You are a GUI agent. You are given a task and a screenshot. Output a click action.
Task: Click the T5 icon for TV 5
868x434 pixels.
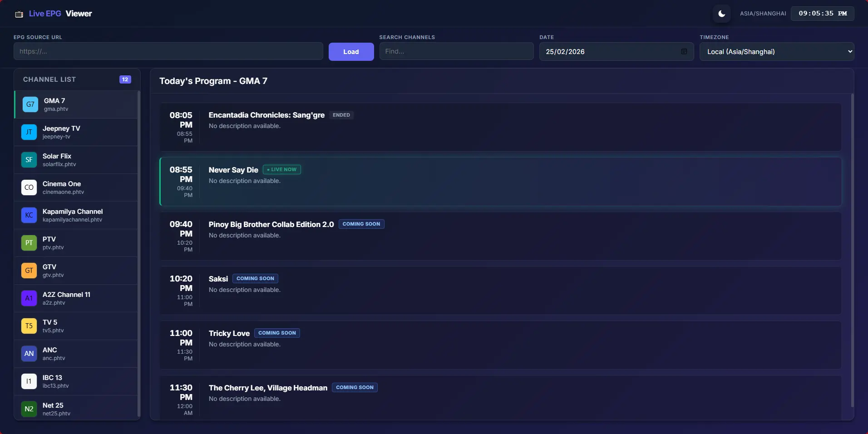pyautogui.click(x=29, y=326)
